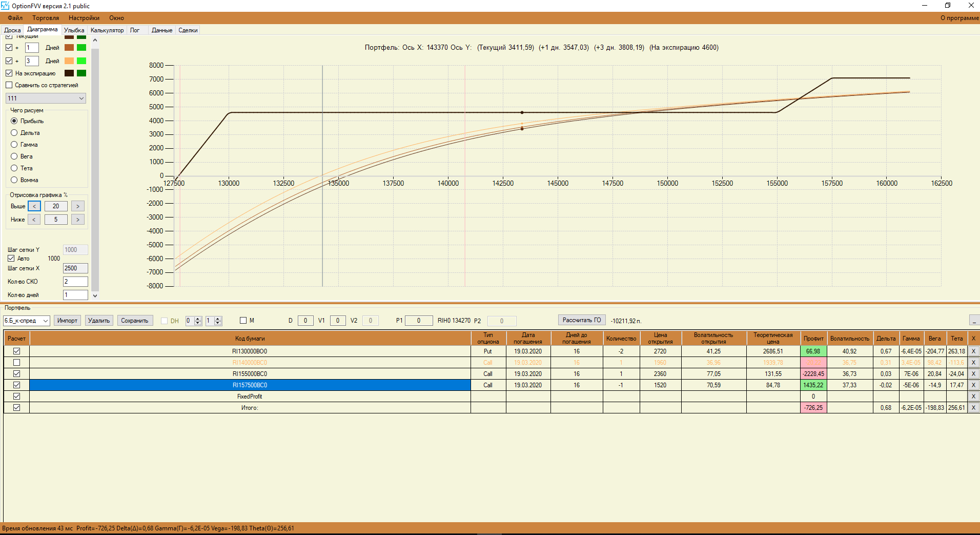Remove the RI157500BC0 position via X button
This screenshot has width=980, height=535.
coord(973,385)
